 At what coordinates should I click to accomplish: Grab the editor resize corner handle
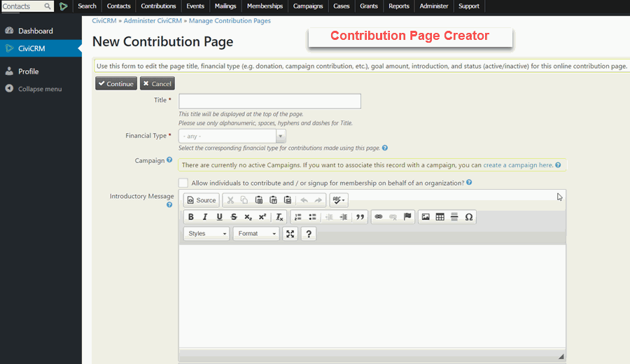[x=561, y=356]
